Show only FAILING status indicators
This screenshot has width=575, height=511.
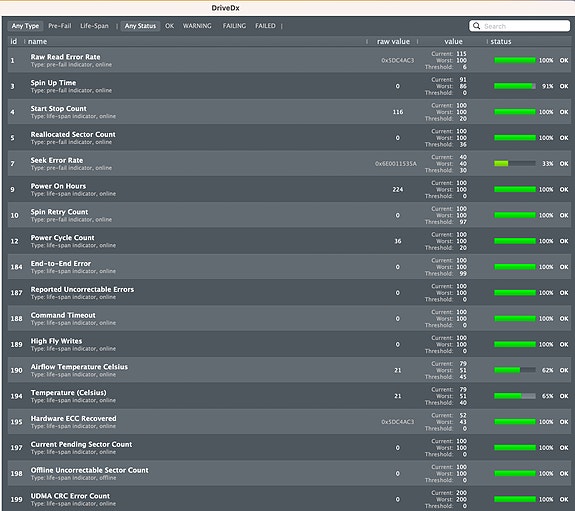234,26
